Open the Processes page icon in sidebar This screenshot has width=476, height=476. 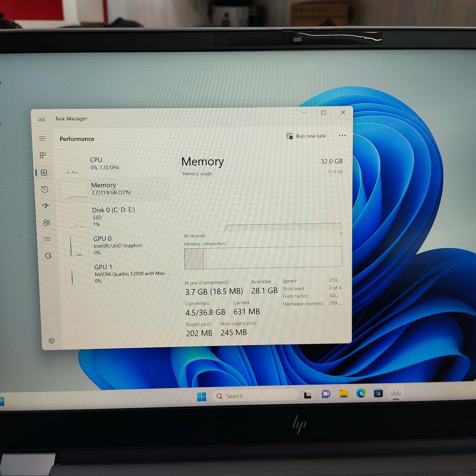[43, 155]
